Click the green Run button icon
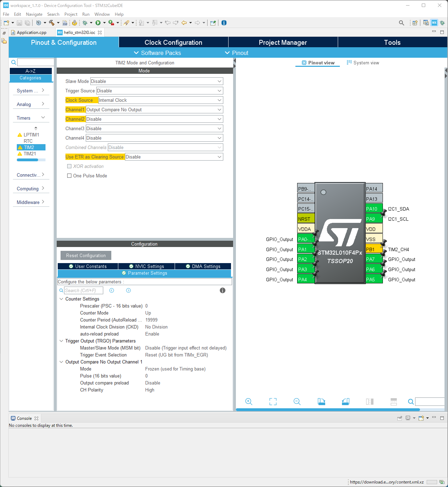 (x=98, y=23)
